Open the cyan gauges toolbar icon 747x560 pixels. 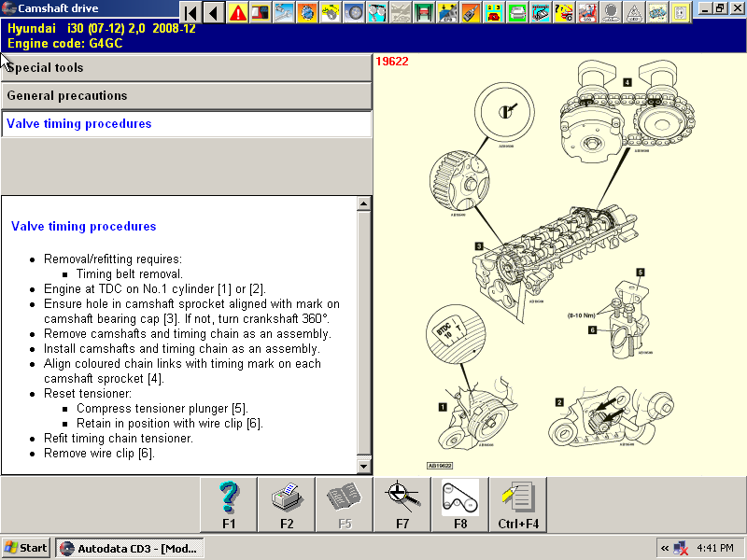click(x=377, y=12)
